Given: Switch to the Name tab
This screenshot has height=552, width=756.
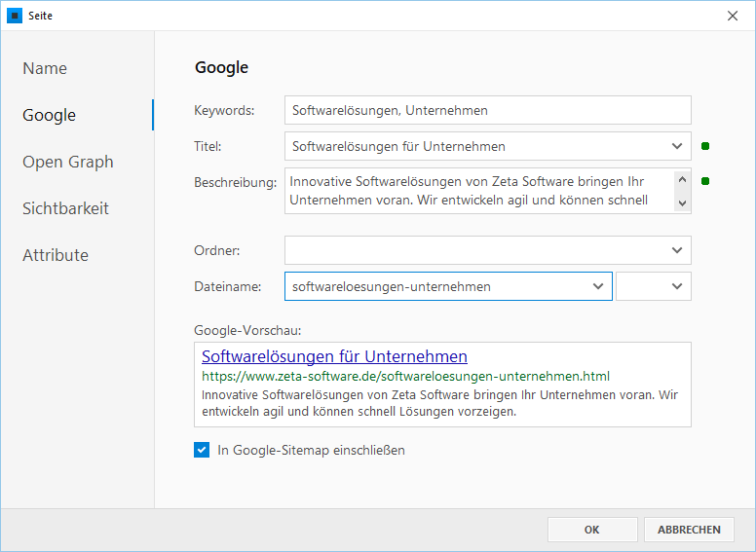Looking at the screenshot, I should [45, 68].
